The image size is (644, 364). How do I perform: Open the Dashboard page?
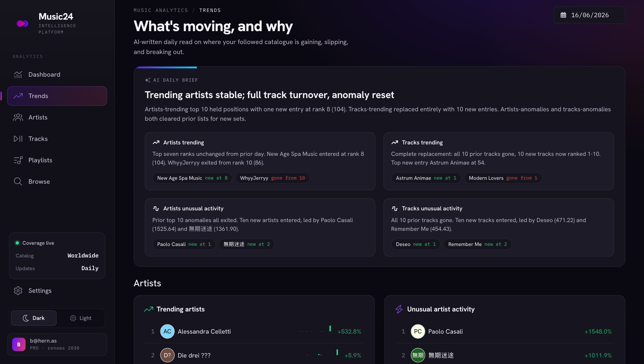coord(57,74)
